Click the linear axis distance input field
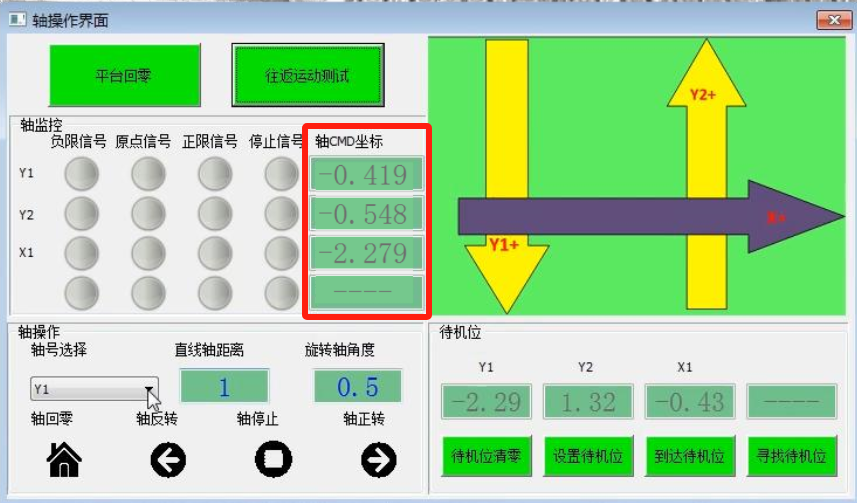Image resolution: width=857 pixels, height=503 pixels. point(224,387)
